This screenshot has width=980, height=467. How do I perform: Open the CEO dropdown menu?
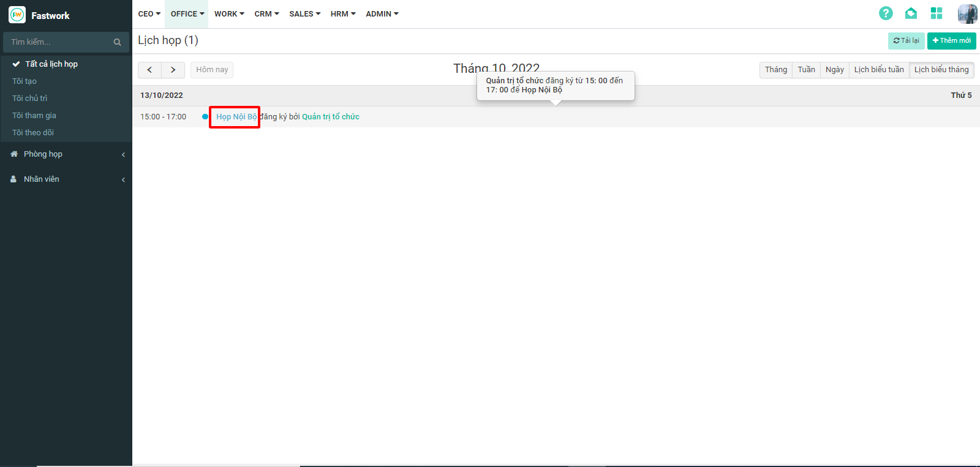click(x=149, y=13)
